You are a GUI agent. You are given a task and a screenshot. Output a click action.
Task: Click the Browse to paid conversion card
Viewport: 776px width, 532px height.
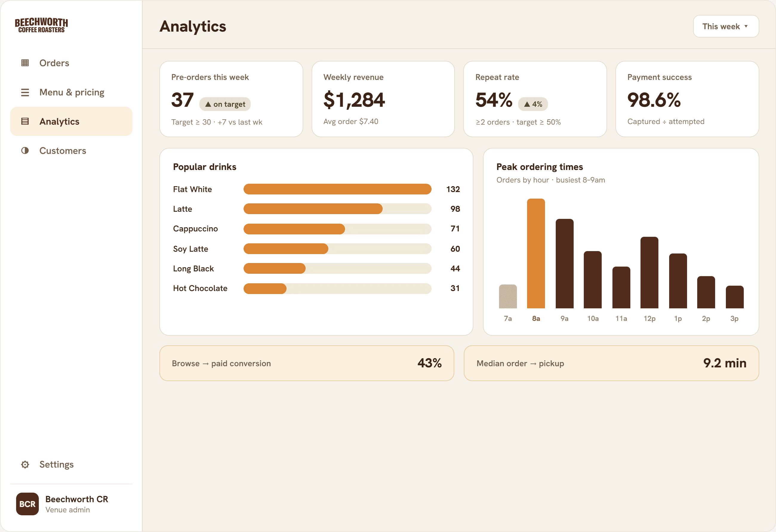click(x=307, y=363)
